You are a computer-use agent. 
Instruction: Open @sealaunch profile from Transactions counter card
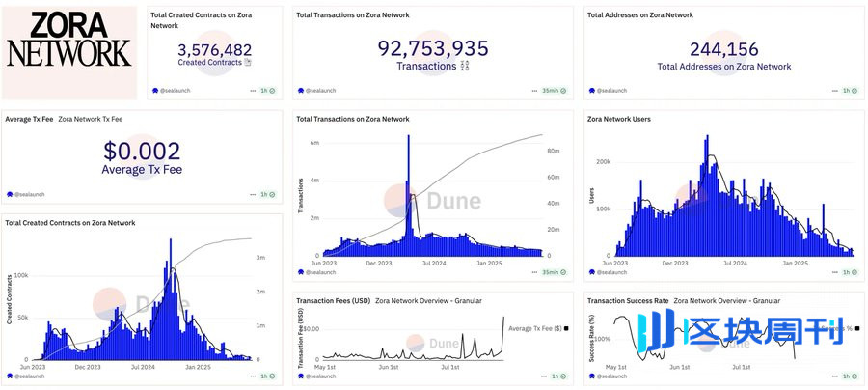click(316, 91)
